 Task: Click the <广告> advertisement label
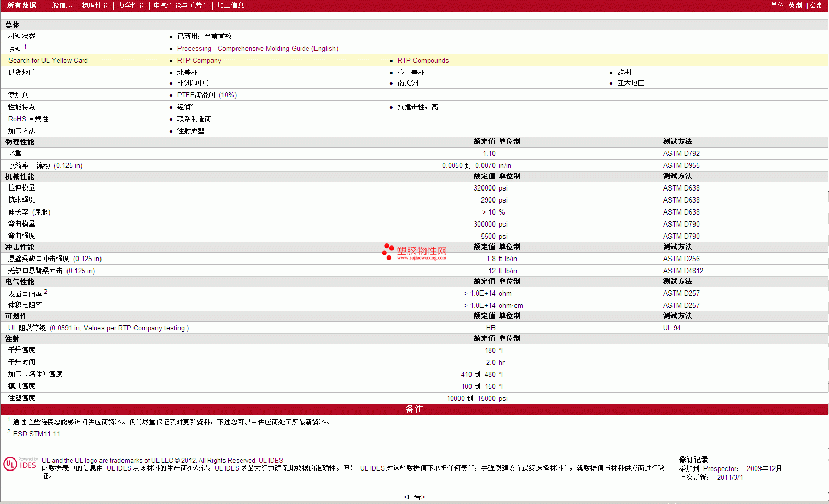click(414, 497)
